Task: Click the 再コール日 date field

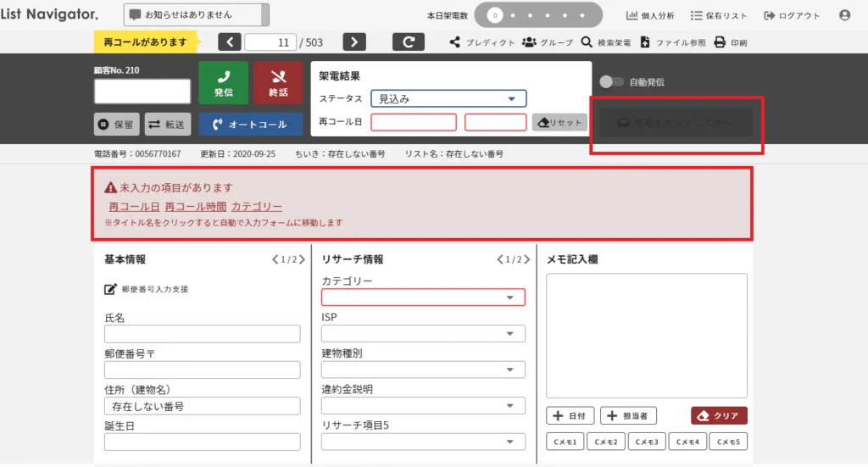Action: tap(414, 122)
